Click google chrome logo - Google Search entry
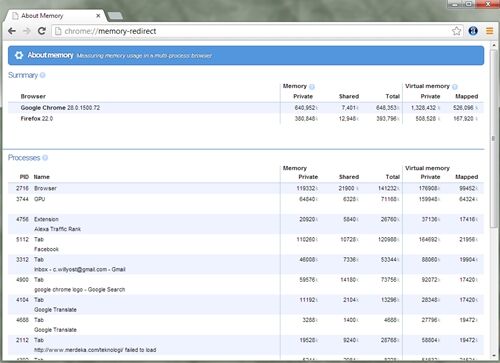 coord(80,289)
